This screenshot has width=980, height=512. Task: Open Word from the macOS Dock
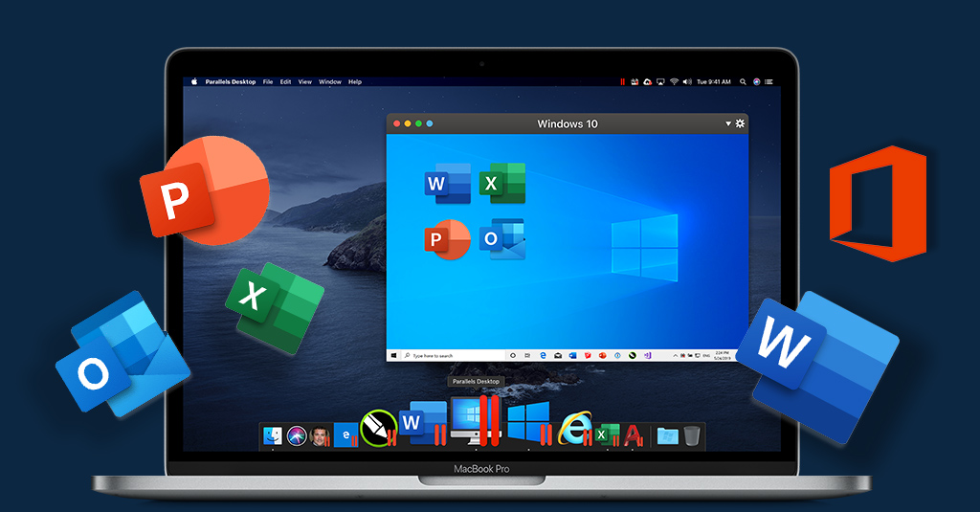click(424, 423)
